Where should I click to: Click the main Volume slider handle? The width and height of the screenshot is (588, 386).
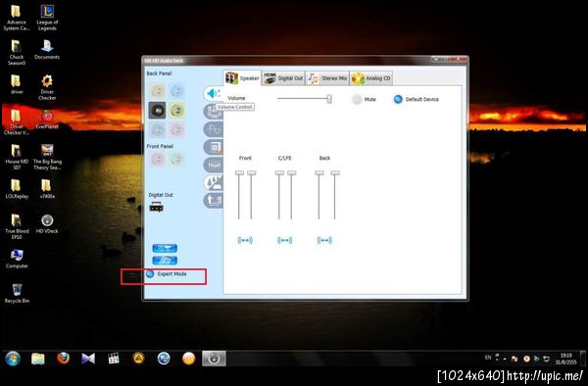click(329, 99)
